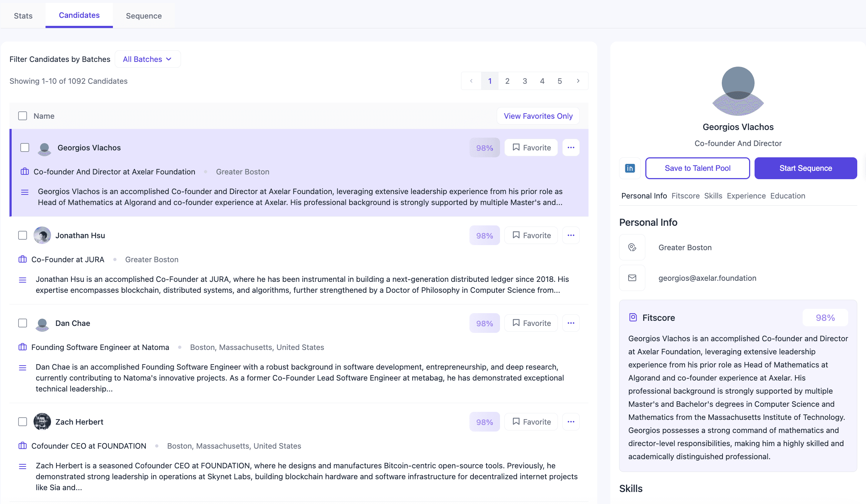Click the next page chevron arrow

pyautogui.click(x=578, y=81)
